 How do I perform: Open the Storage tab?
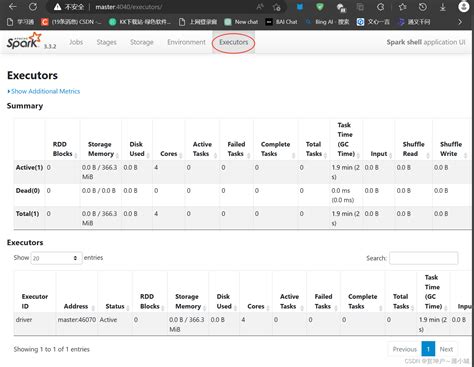click(142, 42)
